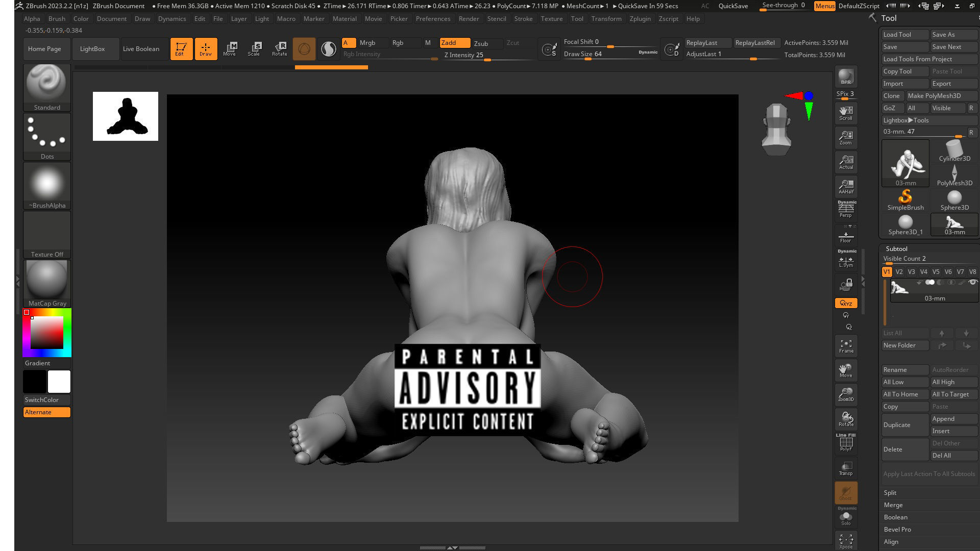Screen dimensions: 980x551
Task: Toggle L.Sym local symmetry
Action: [846, 260]
